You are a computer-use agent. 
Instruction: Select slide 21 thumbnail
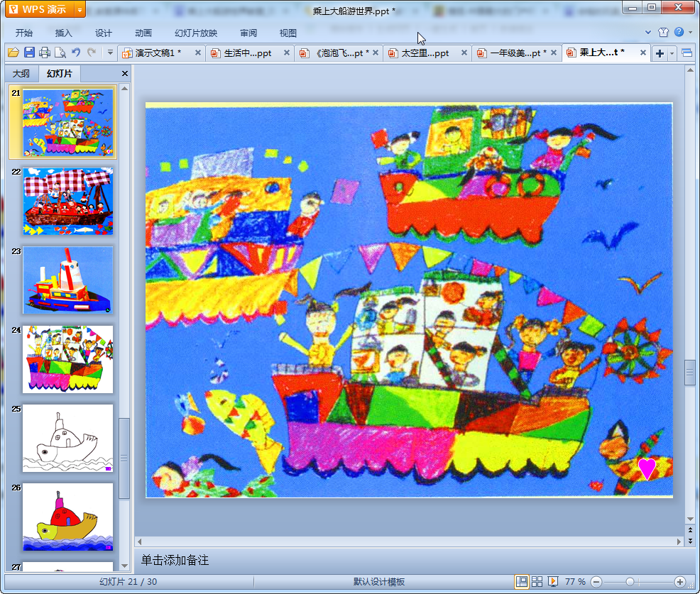(x=68, y=122)
